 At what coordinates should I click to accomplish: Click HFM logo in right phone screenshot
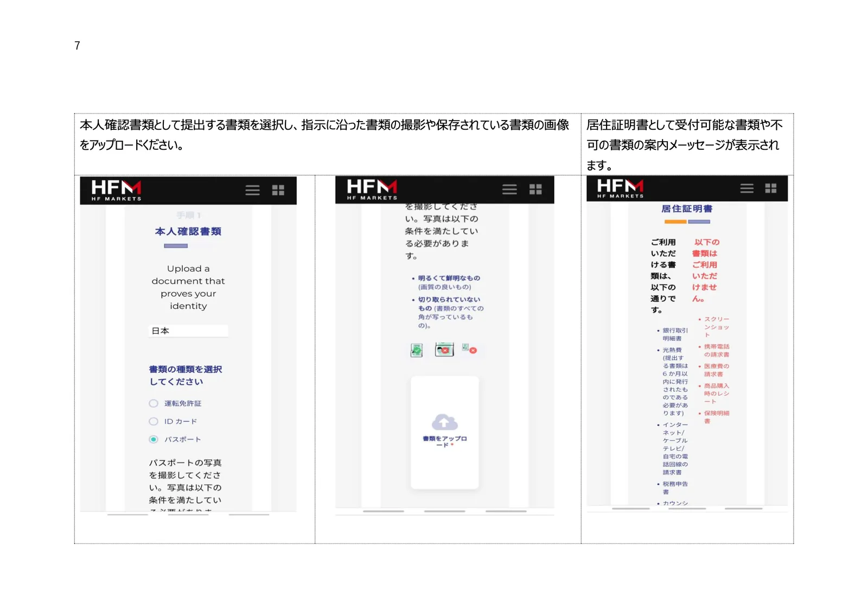[x=621, y=188]
